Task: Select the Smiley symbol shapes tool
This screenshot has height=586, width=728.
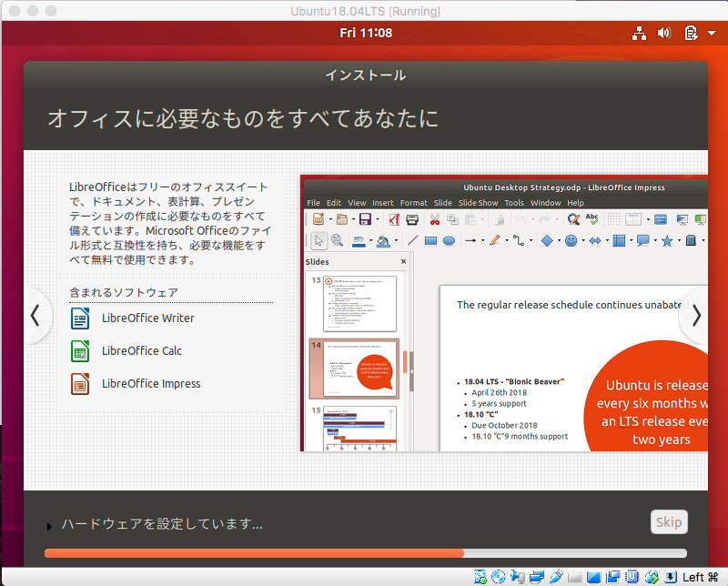Action: (571, 240)
